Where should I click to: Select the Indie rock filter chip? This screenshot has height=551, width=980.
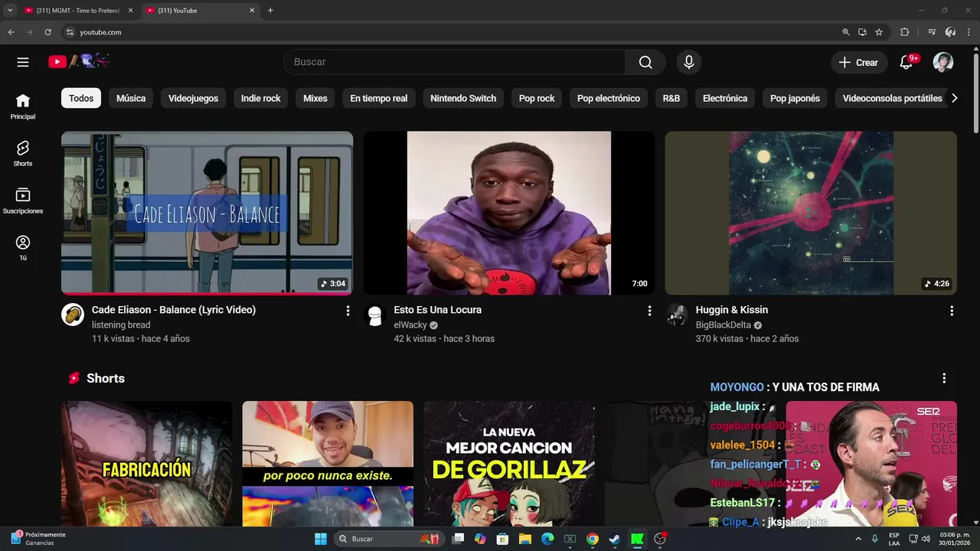click(261, 98)
